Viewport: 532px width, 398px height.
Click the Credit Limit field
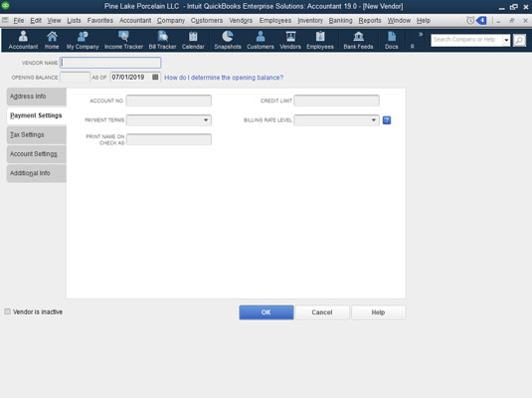[x=336, y=100]
